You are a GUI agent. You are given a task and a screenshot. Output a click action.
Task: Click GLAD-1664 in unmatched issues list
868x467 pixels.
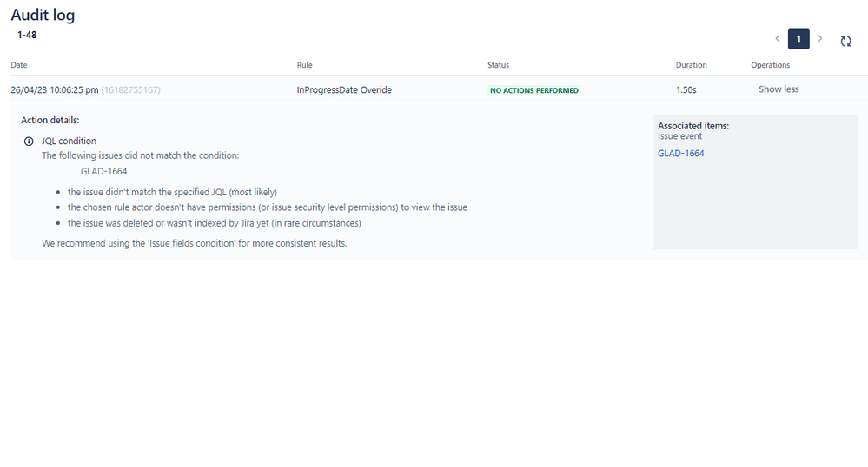pos(103,172)
